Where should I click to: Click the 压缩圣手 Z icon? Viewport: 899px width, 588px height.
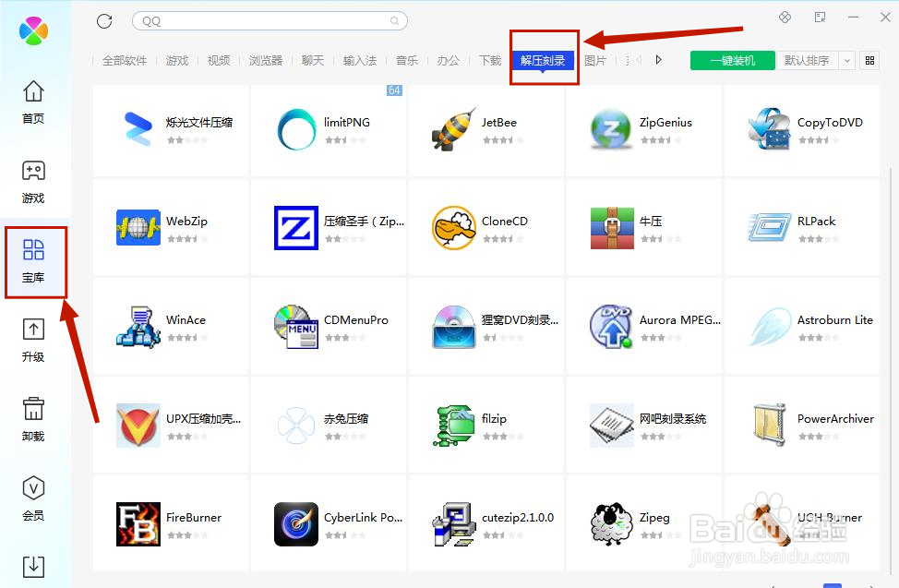[296, 228]
